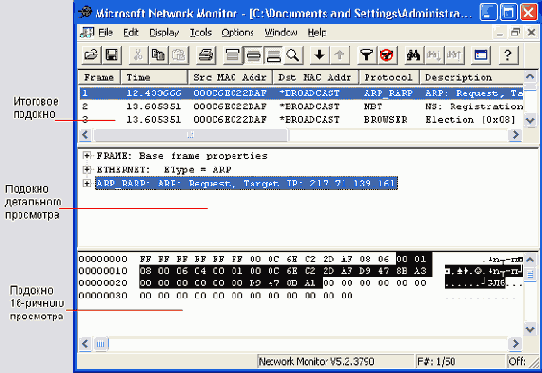Toggle the detail pane toolbar button
Image resolution: width=542 pixels, height=373 pixels.
253,55
